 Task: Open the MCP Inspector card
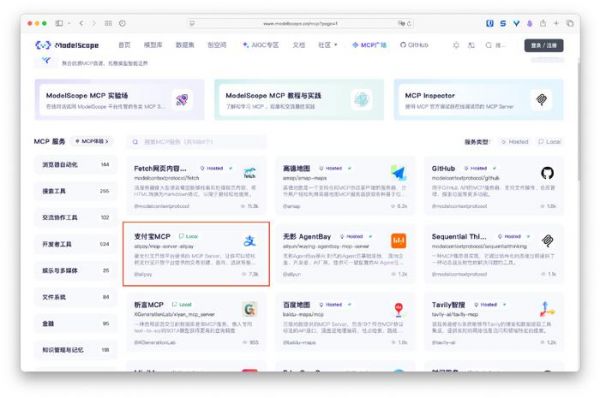(x=479, y=100)
